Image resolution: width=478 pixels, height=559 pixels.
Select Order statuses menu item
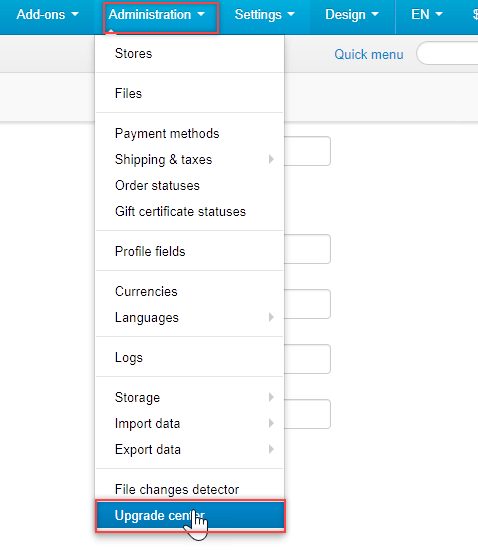coord(190,185)
